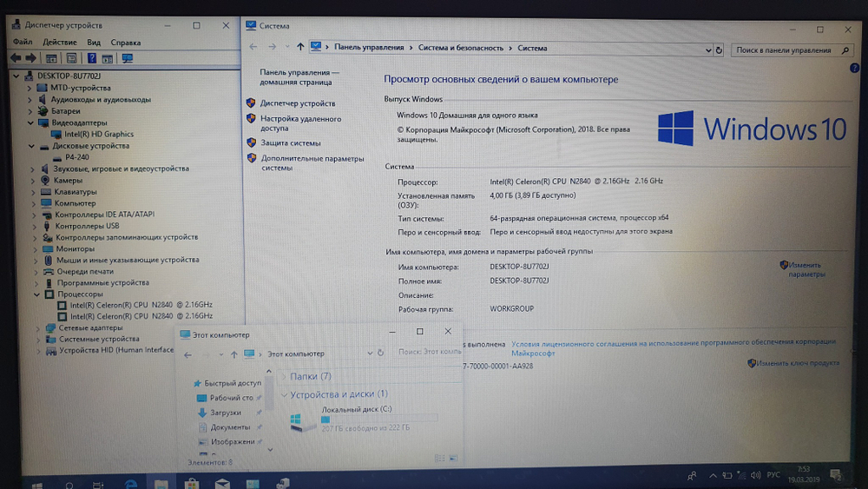Click the Help icon in Device Manager toolbar

point(91,58)
